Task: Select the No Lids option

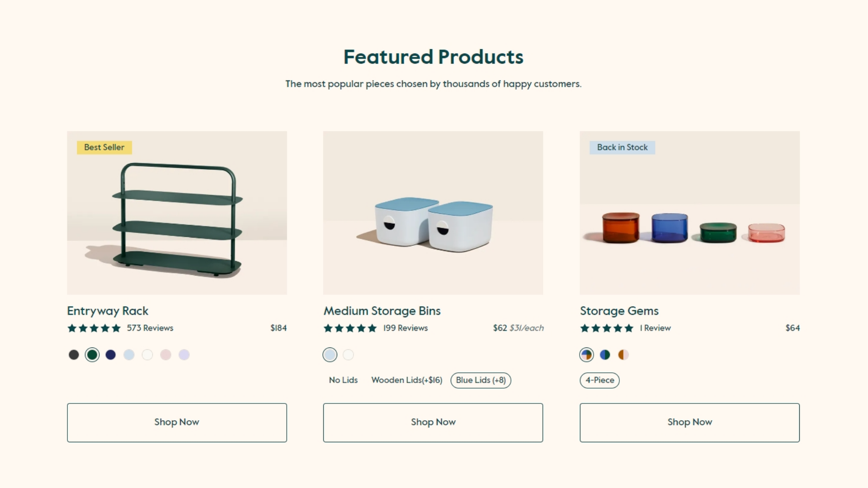Action: (x=343, y=380)
